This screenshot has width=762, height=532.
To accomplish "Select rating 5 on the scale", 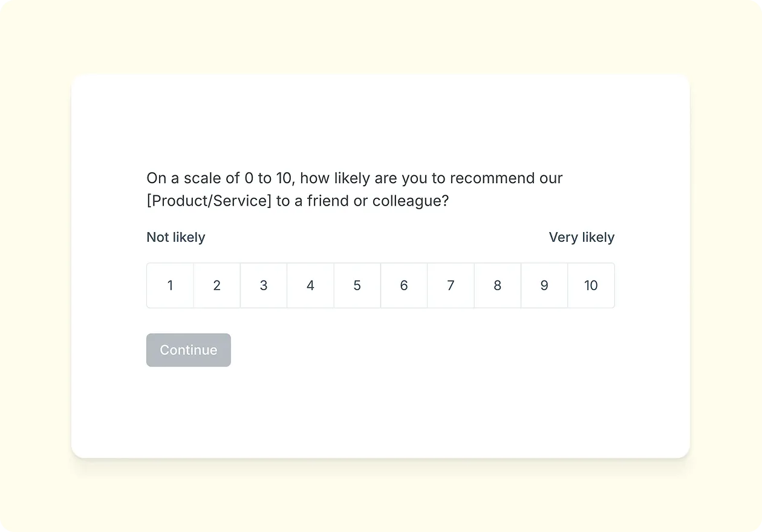I will coord(357,285).
